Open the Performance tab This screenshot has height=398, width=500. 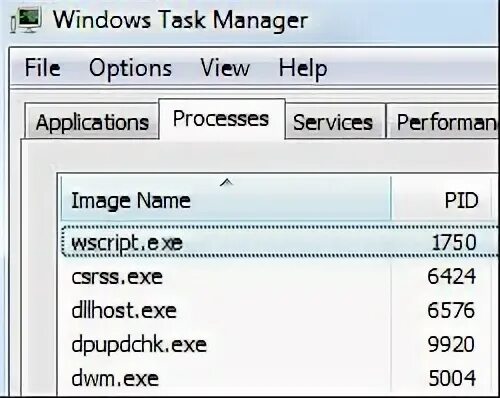pyautogui.click(x=443, y=121)
